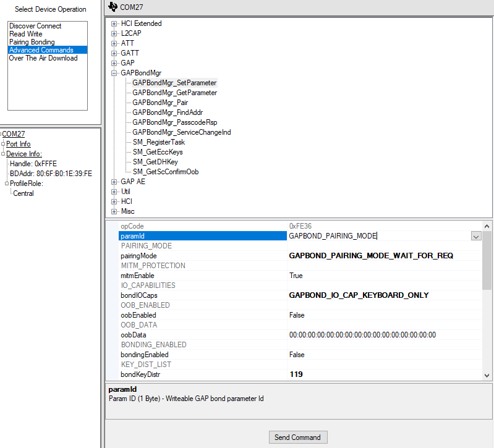This screenshot has width=494, height=448.
Task: Click the Send Command button
Action: click(297, 437)
